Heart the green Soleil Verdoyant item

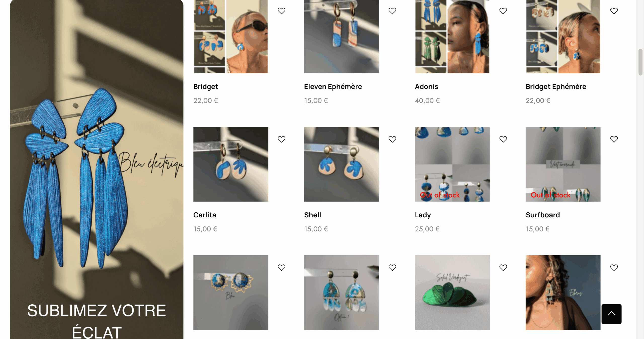(503, 268)
